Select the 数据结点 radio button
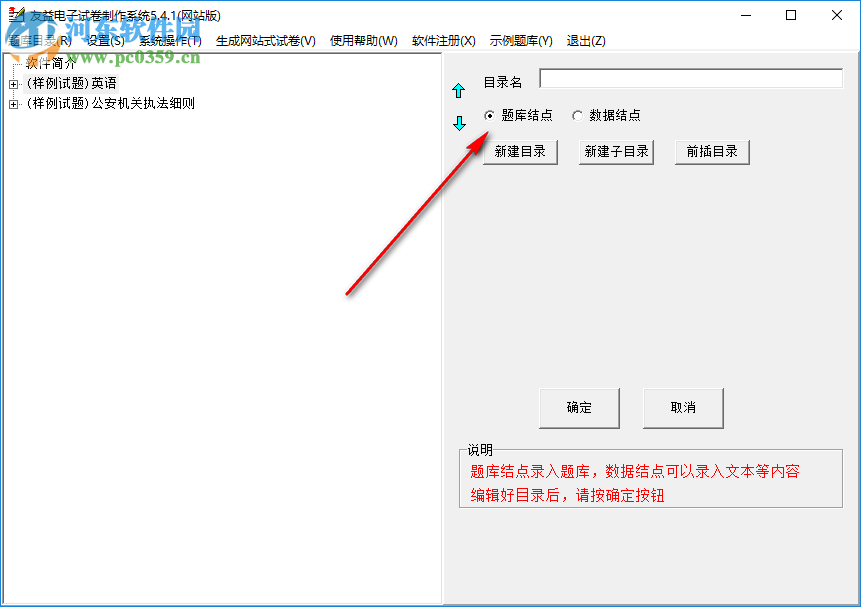 (577, 115)
